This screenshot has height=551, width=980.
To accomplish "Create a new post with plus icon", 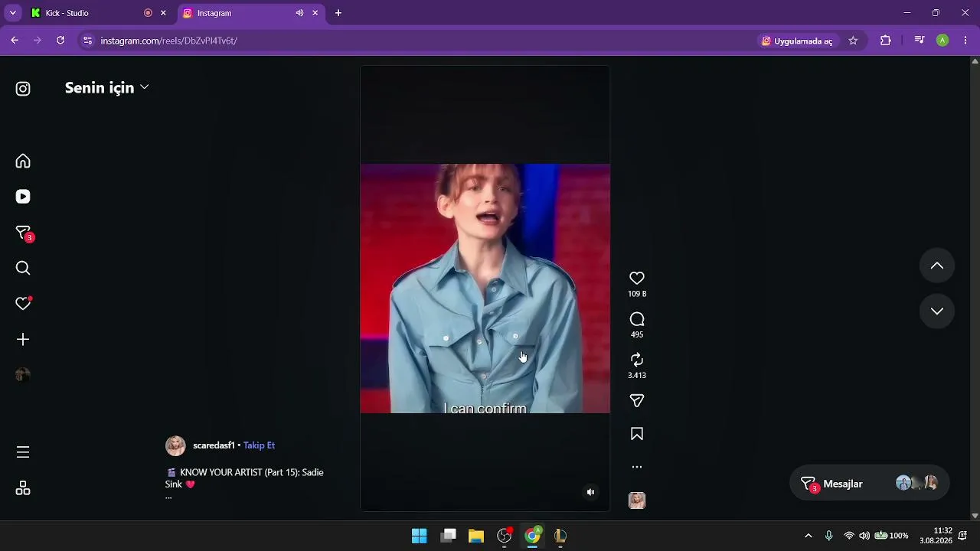I will coord(23,339).
